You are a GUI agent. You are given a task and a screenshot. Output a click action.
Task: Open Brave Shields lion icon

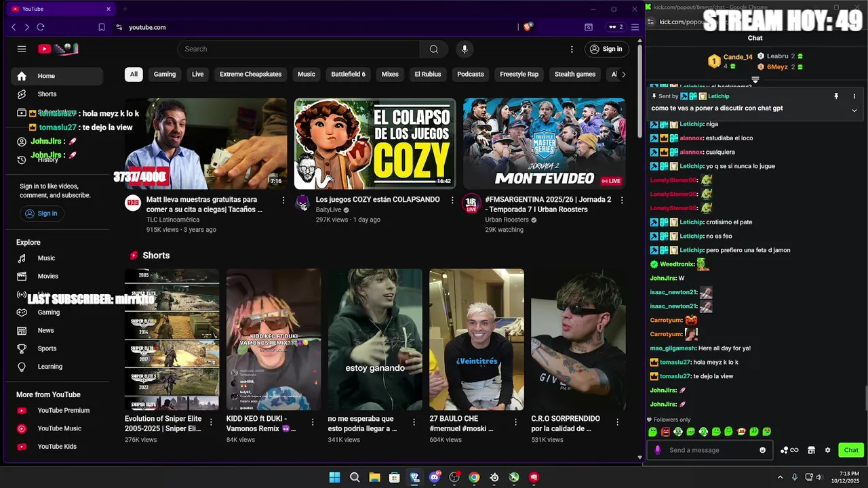click(528, 27)
